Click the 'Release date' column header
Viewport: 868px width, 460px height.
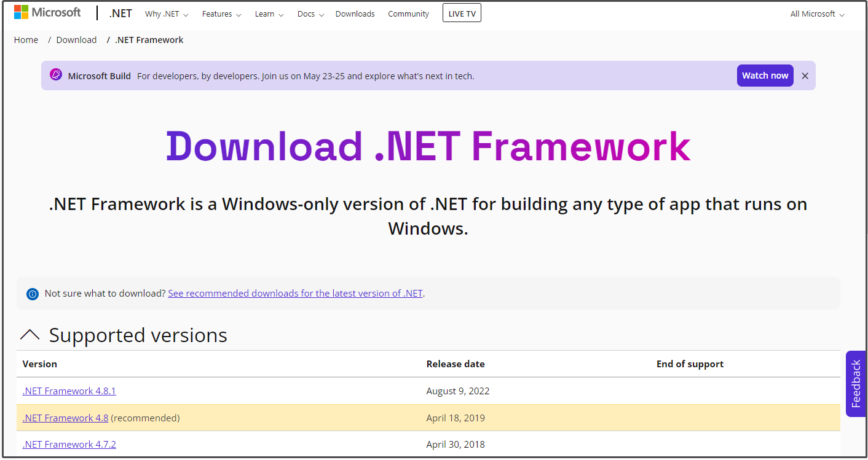tap(456, 364)
